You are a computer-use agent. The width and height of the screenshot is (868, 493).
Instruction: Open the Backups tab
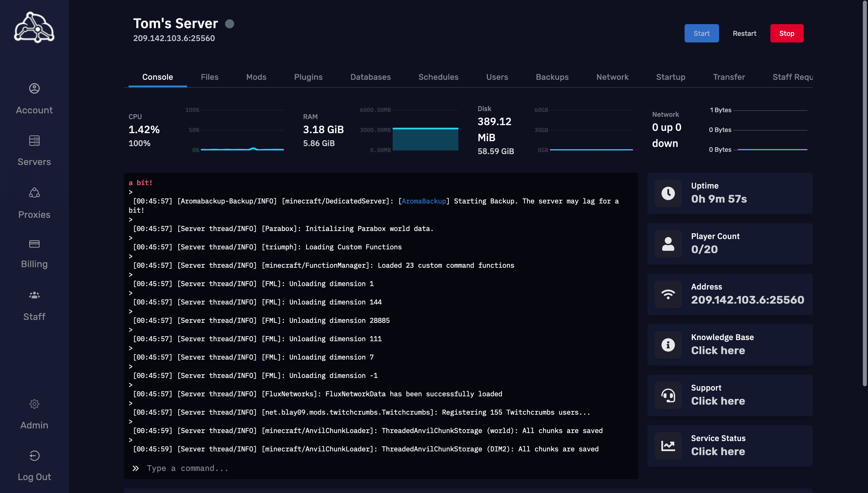[552, 77]
